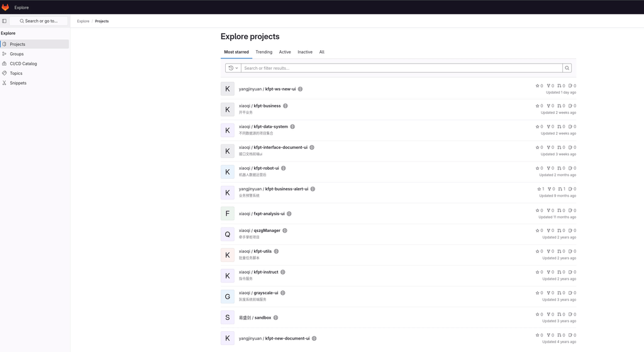Image resolution: width=644 pixels, height=352 pixels.
Task: Click the Explore breadcrumb link
Action: [x=83, y=21]
